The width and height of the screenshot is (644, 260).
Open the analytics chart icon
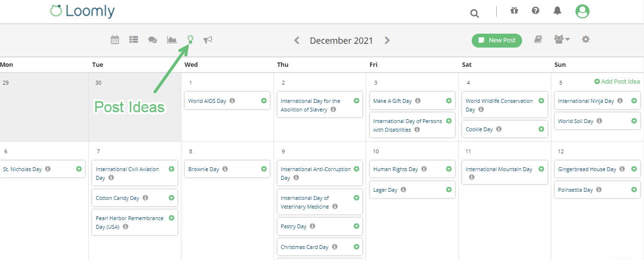[172, 40]
